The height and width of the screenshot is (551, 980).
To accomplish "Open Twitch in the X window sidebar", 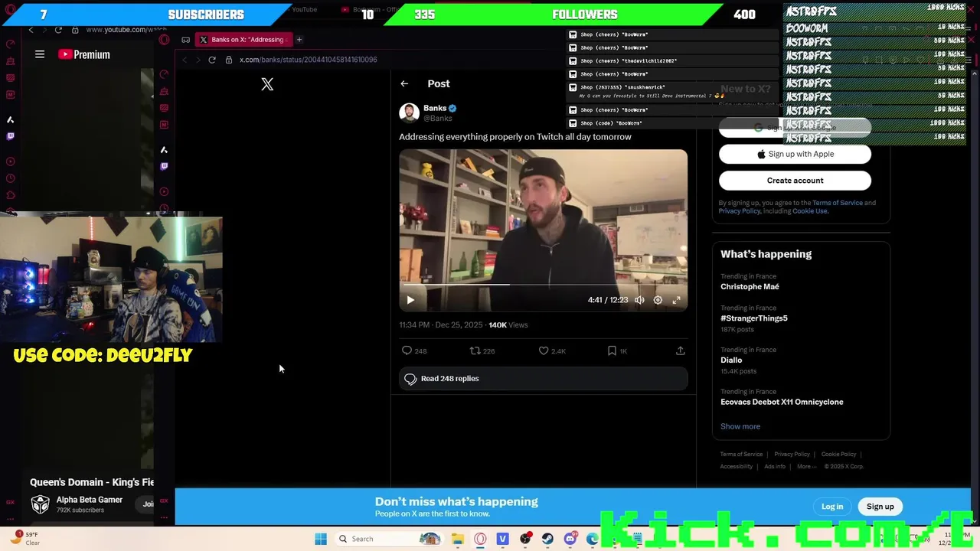I will click(x=164, y=166).
